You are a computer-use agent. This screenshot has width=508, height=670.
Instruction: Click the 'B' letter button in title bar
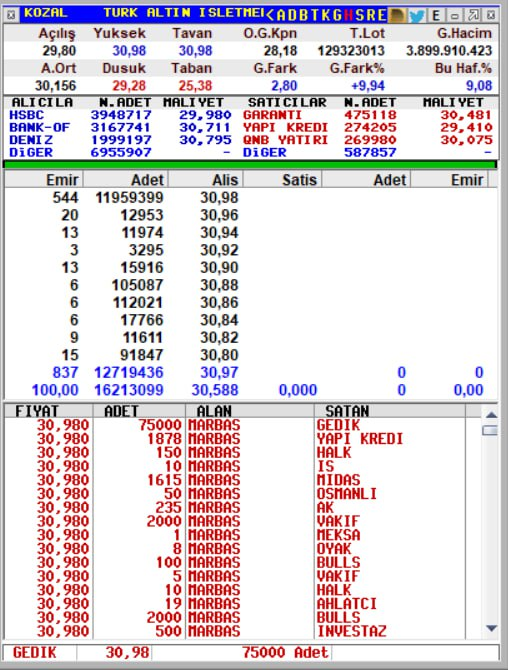point(304,16)
